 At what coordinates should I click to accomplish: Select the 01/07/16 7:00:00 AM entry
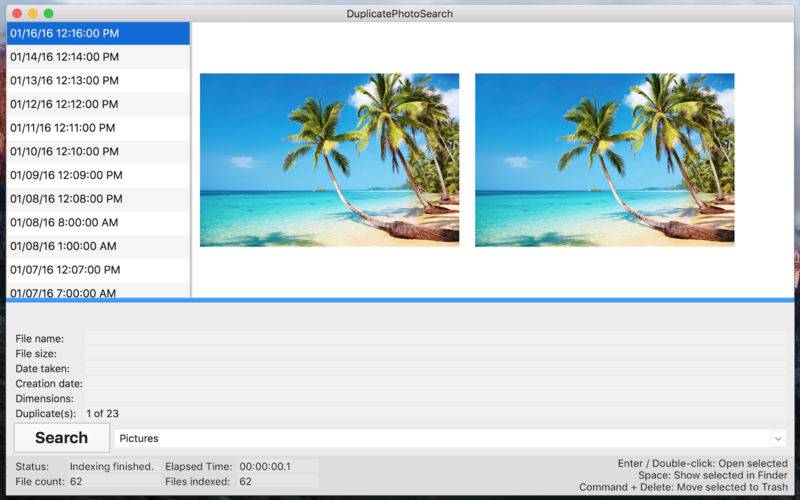click(98, 290)
